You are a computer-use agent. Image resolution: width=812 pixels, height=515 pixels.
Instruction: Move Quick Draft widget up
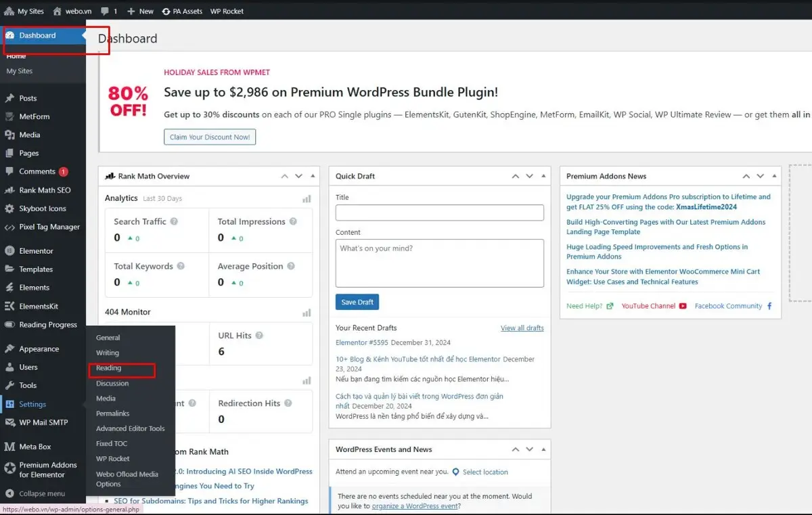[516, 176]
